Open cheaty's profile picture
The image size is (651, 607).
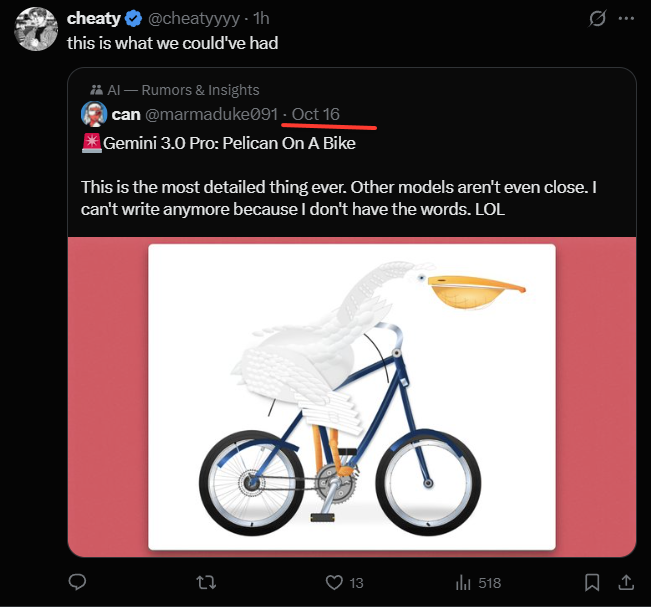34,29
